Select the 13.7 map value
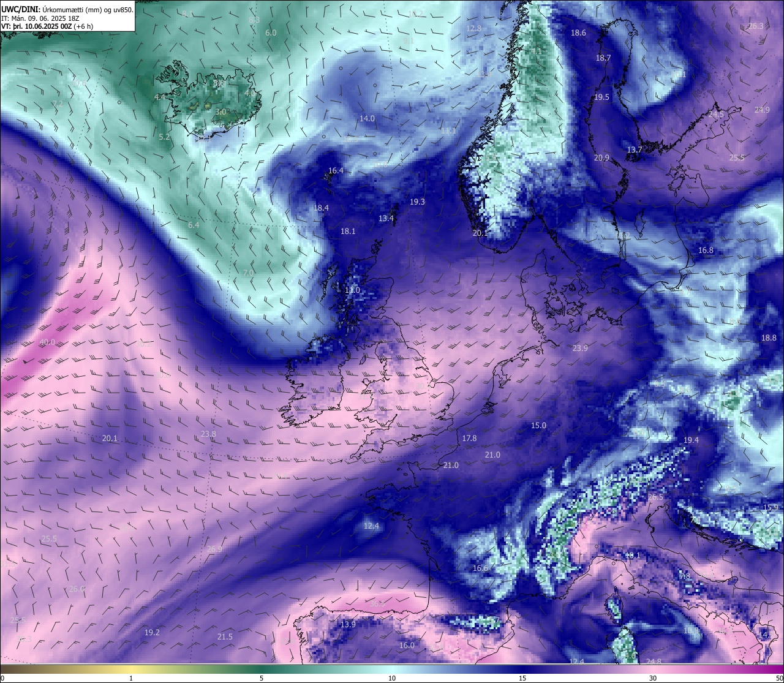Screen dimensions: 784x683 coord(635,150)
